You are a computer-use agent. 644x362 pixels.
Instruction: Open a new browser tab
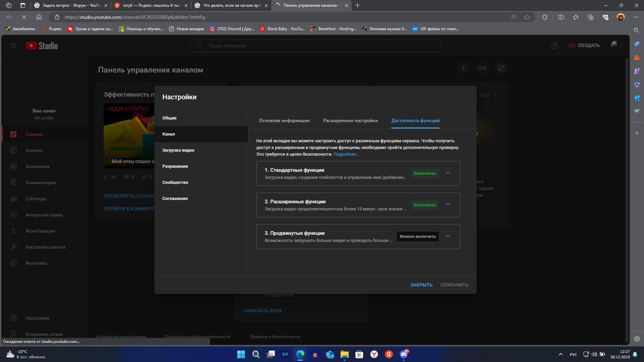(x=357, y=5)
